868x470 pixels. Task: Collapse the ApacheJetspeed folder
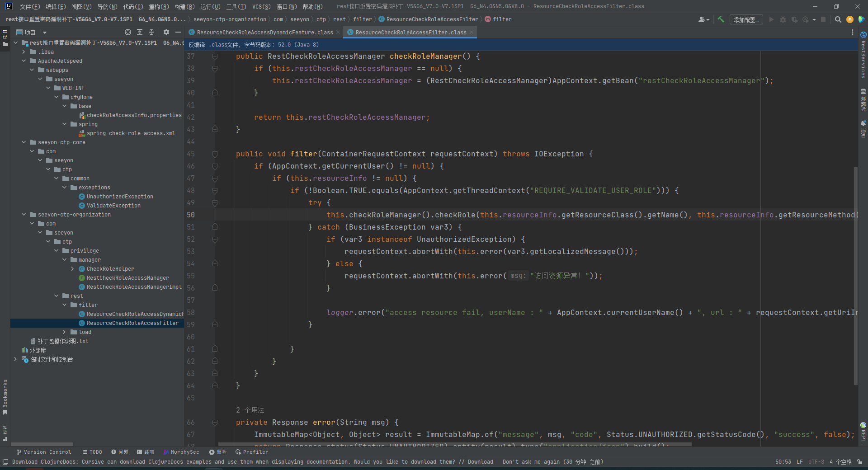(x=24, y=61)
